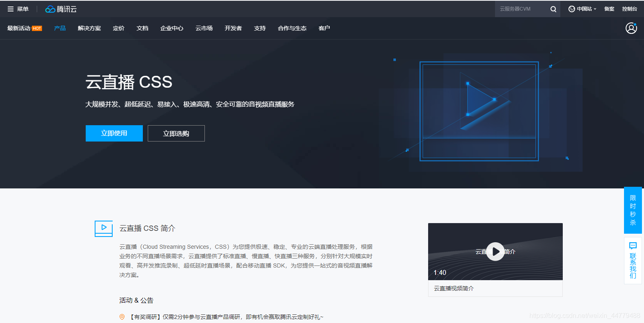Open the 【有奖调研】 announcement link
This screenshot has width=644, height=323.
pos(227,317)
